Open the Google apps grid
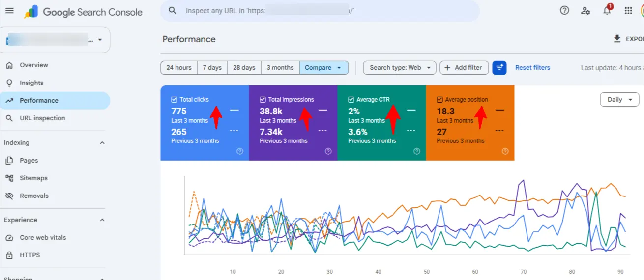The width and height of the screenshot is (644, 280). pos(628,10)
